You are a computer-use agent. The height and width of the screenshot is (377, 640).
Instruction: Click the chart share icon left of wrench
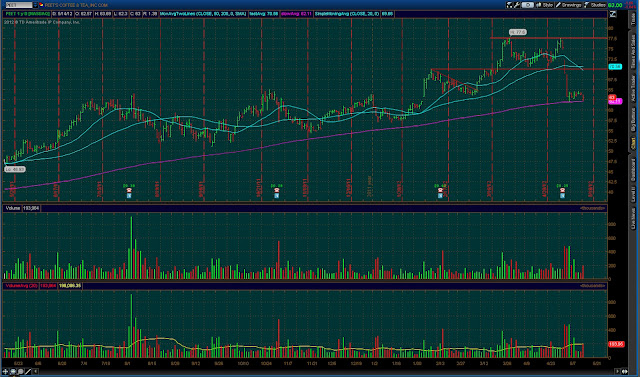(509, 5)
